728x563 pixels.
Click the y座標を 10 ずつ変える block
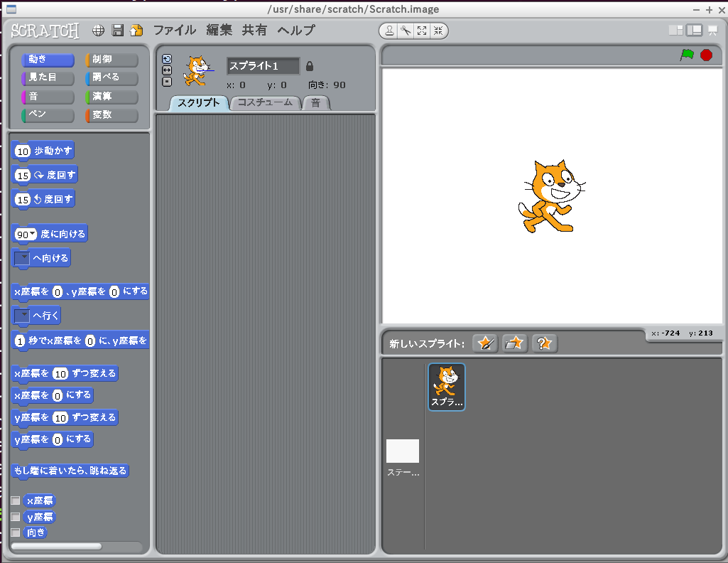65,417
